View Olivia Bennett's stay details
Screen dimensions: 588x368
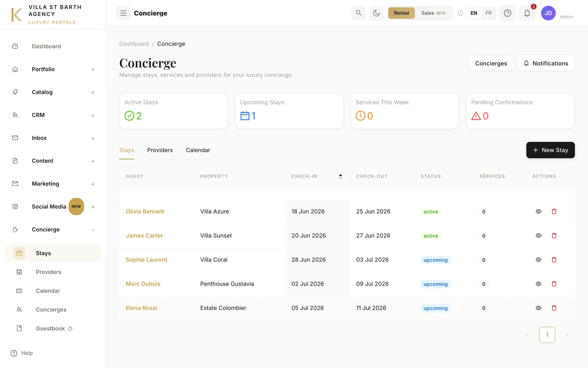(538, 212)
